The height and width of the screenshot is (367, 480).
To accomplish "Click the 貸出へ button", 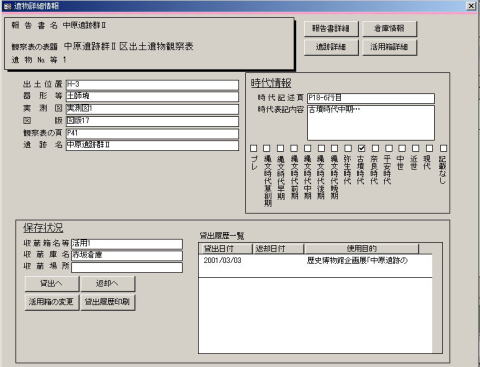I will pyautogui.click(x=52, y=284).
